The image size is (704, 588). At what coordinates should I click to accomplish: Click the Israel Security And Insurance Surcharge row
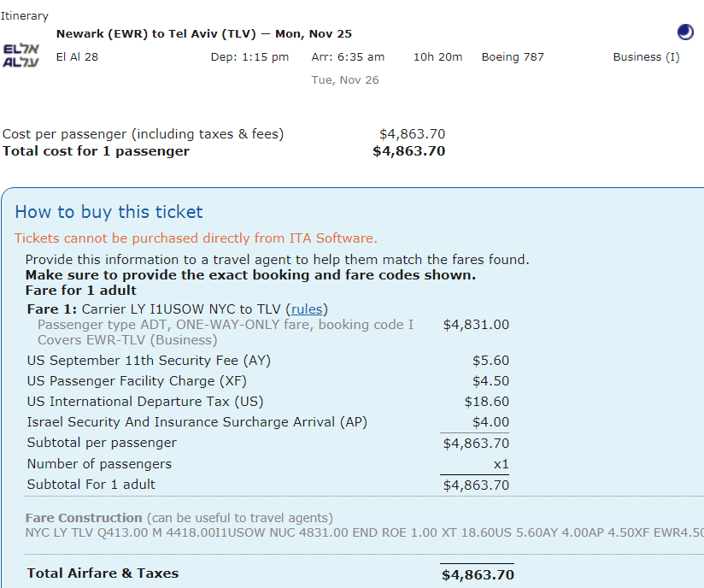point(267,422)
